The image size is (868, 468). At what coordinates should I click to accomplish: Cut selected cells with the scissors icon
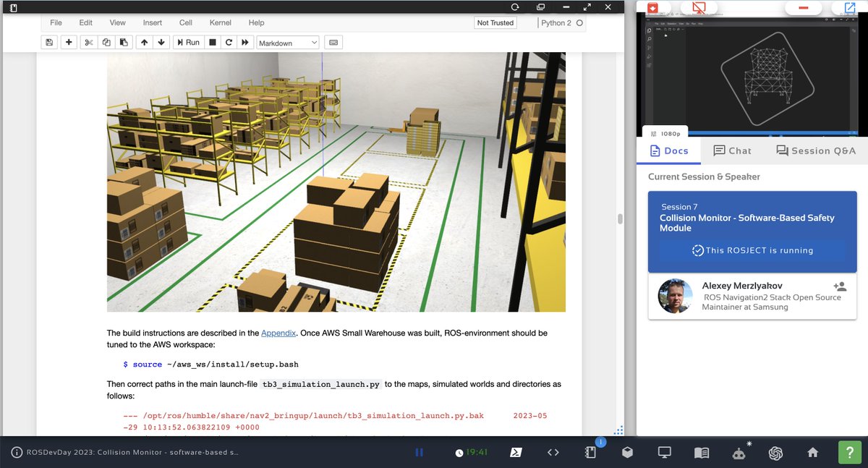(88, 43)
